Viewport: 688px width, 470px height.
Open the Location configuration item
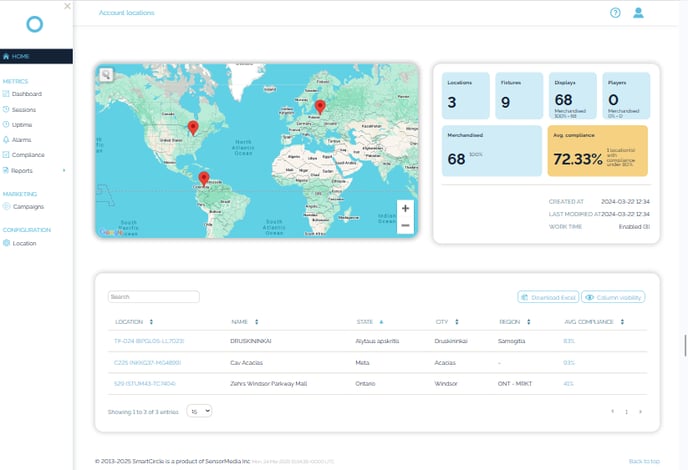[25, 244]
